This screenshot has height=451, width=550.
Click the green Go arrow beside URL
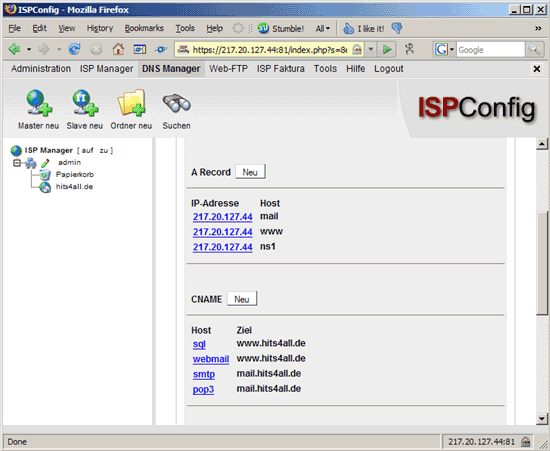pos(387,49)
